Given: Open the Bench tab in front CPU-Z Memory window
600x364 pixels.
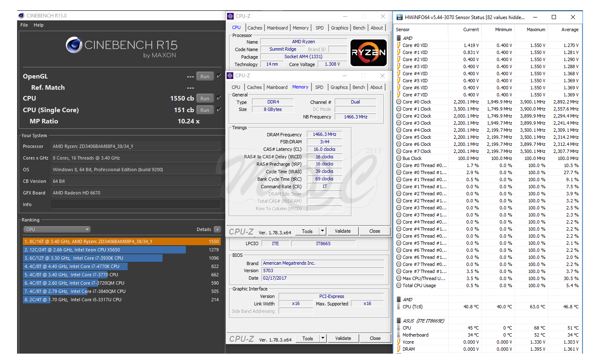Looking at the screenshot, I should click(358, 87).
